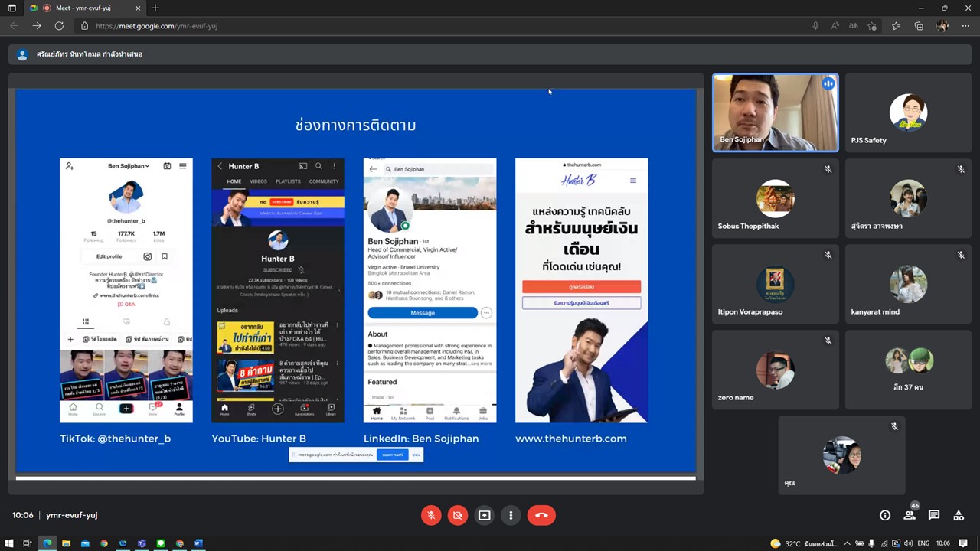Viewport: 980px width, 551px height.
Task: Switch ENG input language
Action: click(x=923, y=543)
